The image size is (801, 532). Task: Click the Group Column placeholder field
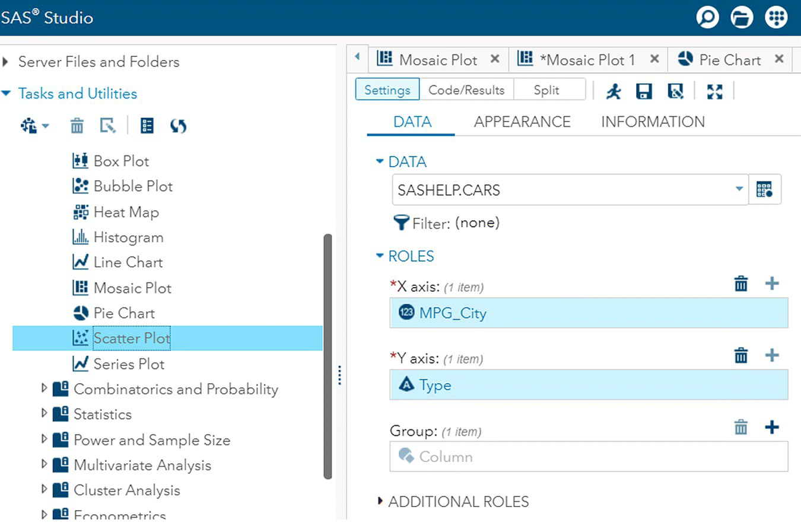click(x=589, y=456)
